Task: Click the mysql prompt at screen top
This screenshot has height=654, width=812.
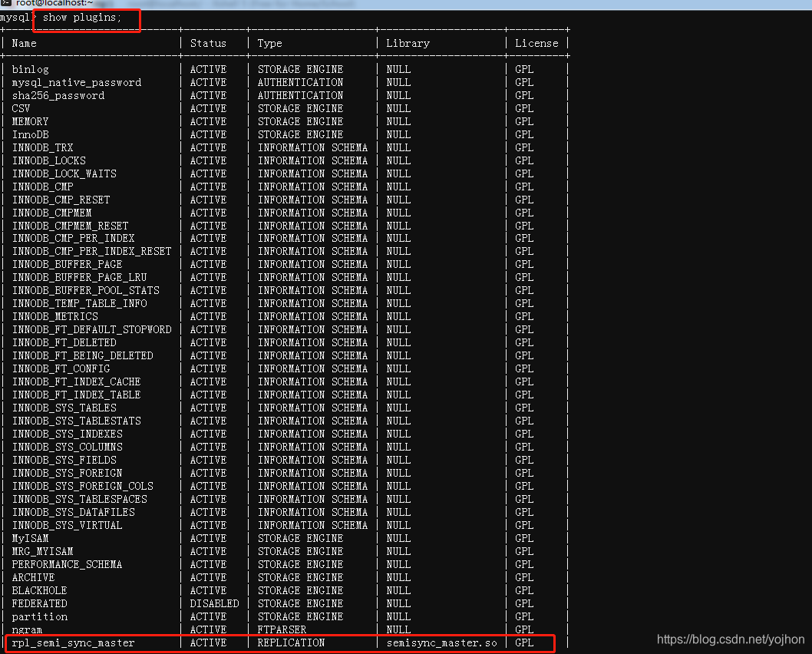Action: (15, 18)
